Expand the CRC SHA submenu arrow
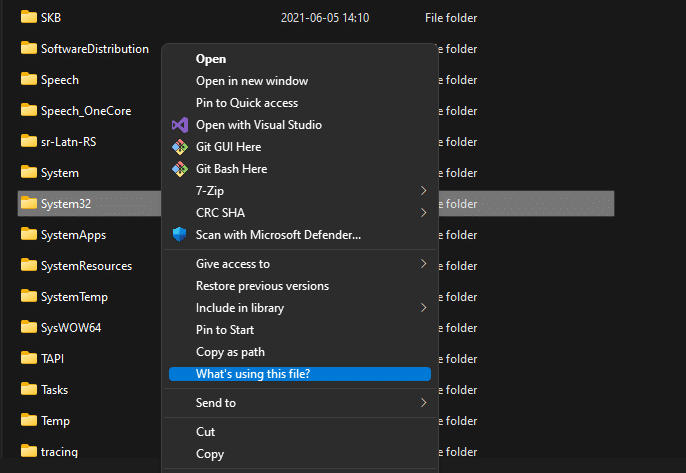Image resolution: width=686 pixels, height=473 pixels. 423,213
